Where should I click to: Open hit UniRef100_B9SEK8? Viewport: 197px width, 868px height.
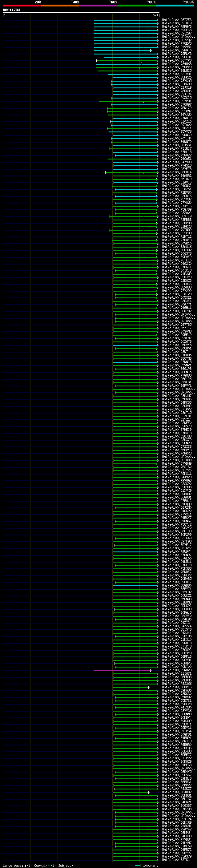[x=177, y=30]
